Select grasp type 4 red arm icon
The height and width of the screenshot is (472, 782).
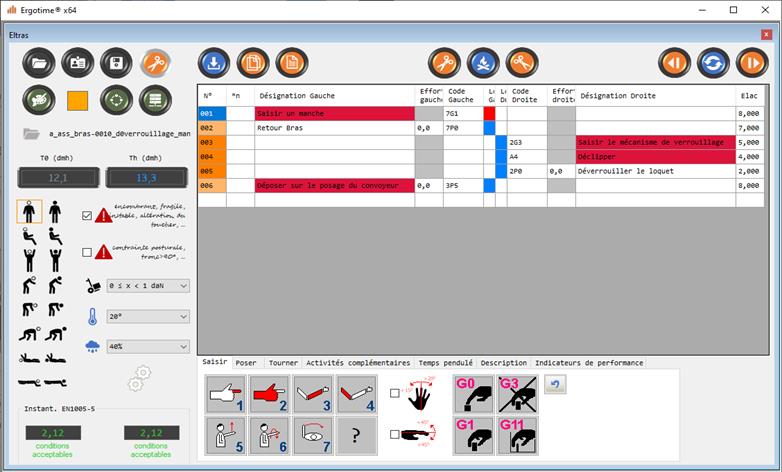tap(357, 394)
